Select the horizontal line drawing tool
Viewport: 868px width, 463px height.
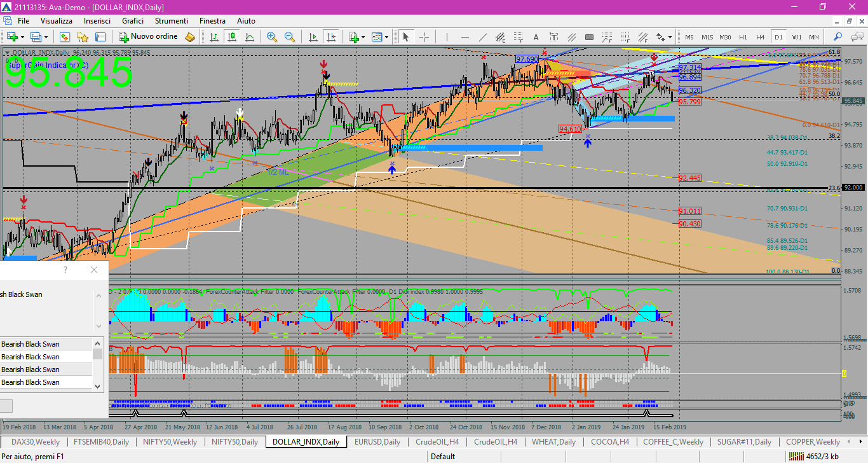tap(465, 37)
